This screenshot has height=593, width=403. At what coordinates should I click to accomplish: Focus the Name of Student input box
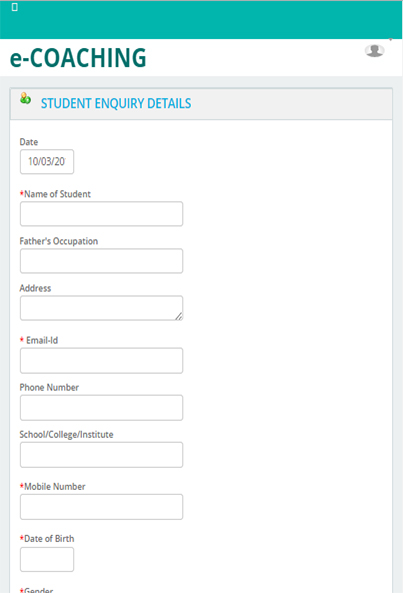(101, 214)
